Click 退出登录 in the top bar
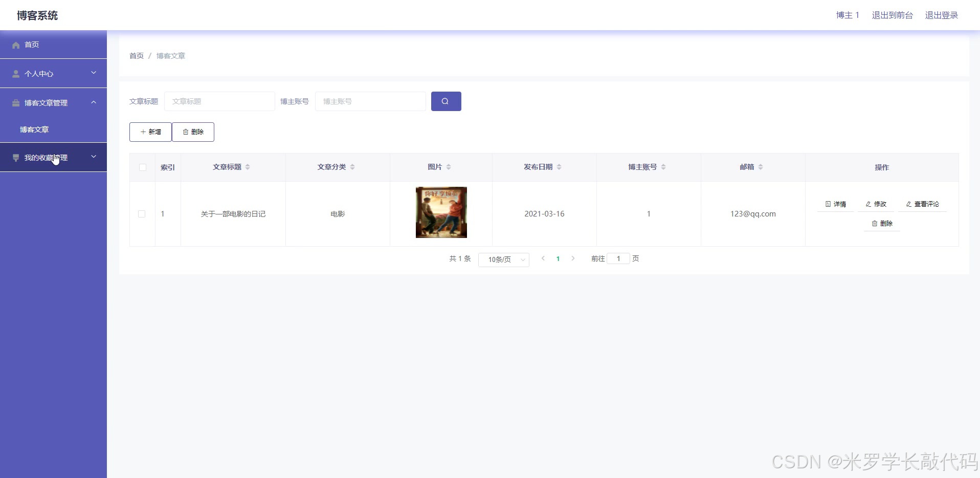This screenshot has height=478, width=980. (x=941, y=15)
